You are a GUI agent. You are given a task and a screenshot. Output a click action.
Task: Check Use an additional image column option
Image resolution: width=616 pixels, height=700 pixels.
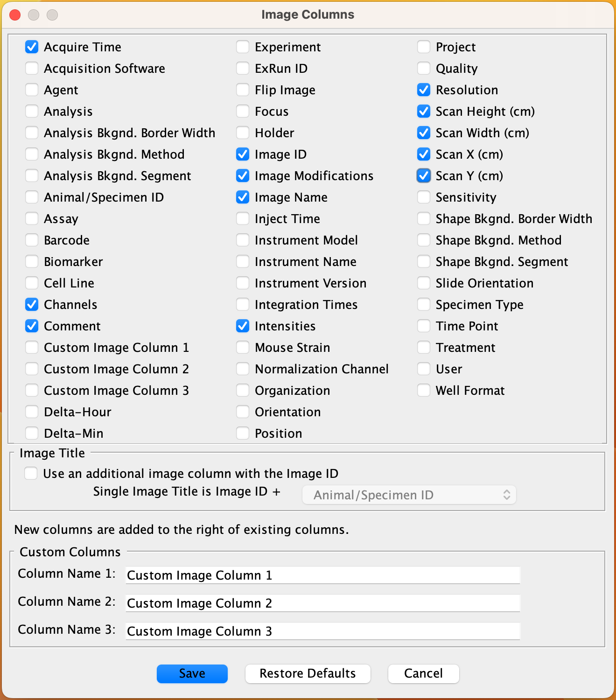coord(31,474)
